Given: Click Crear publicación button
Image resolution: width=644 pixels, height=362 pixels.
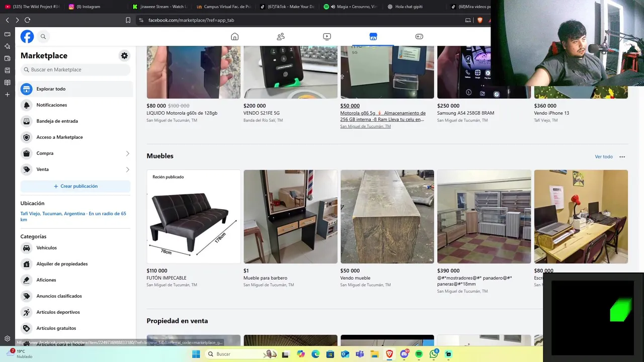Looking at the screenshot, I should click(75, 186).
